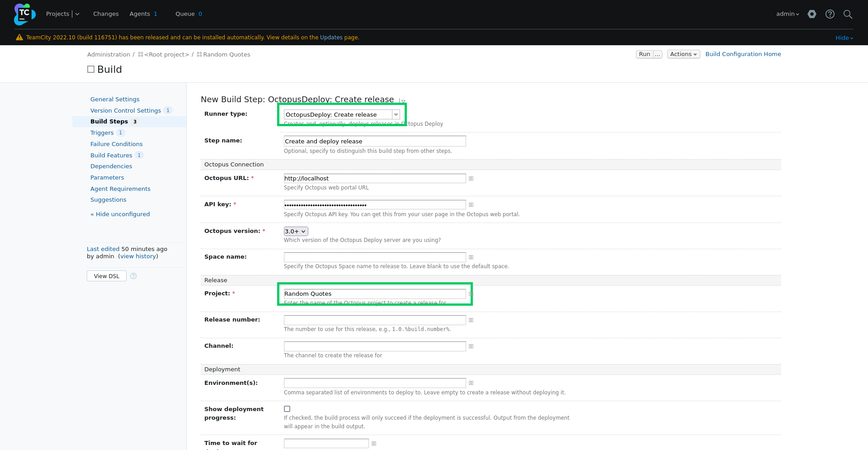Click the View DSL help icon

point(133,276)
